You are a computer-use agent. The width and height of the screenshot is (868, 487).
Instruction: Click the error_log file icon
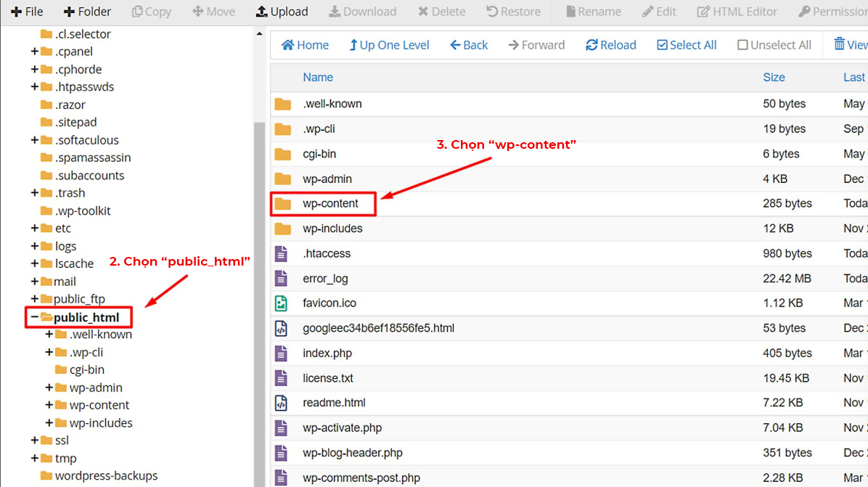click(281, 279)
